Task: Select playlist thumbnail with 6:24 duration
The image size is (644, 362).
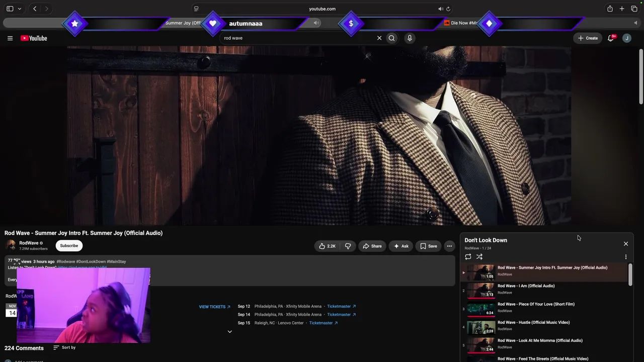Action: (480, 308)
